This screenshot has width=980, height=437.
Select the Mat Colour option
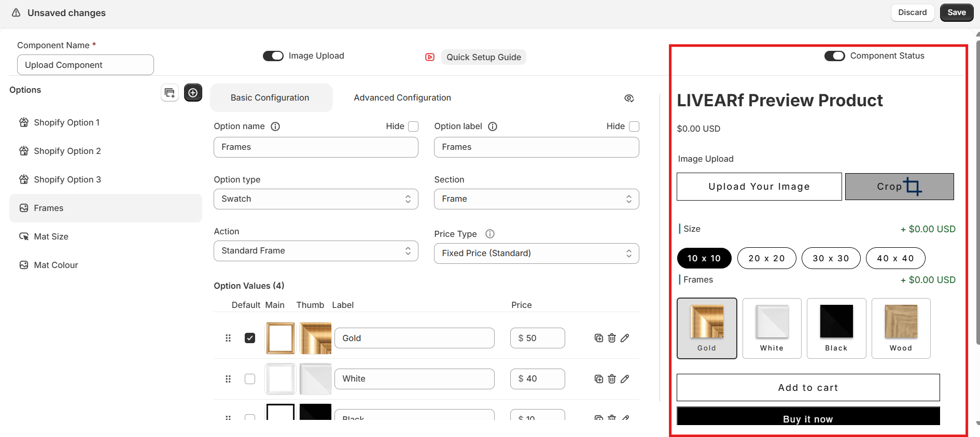pos(106,265)
